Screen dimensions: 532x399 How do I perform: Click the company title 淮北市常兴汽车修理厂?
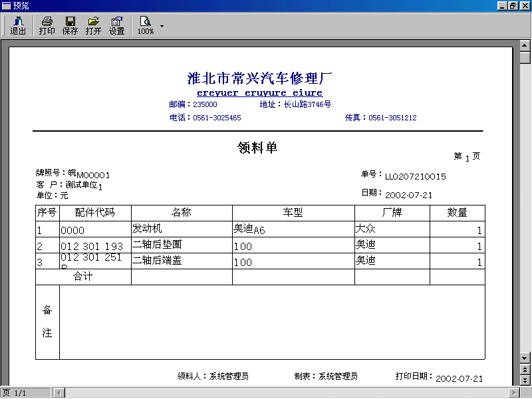(259, 78)
